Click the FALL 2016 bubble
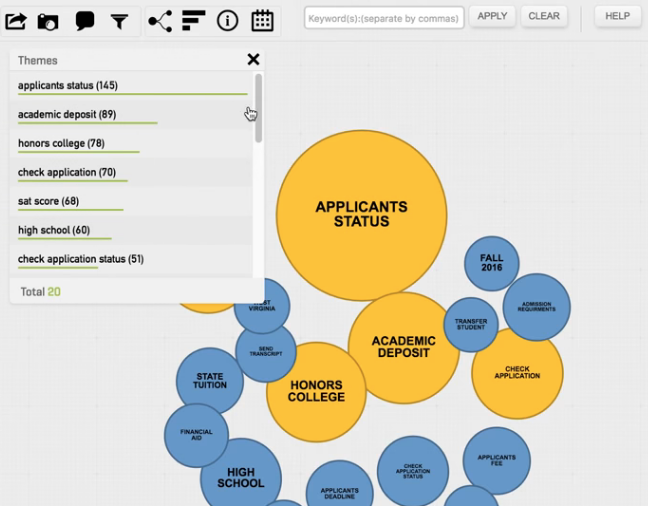Screen dimensions: 648x506 coord(492,263)
